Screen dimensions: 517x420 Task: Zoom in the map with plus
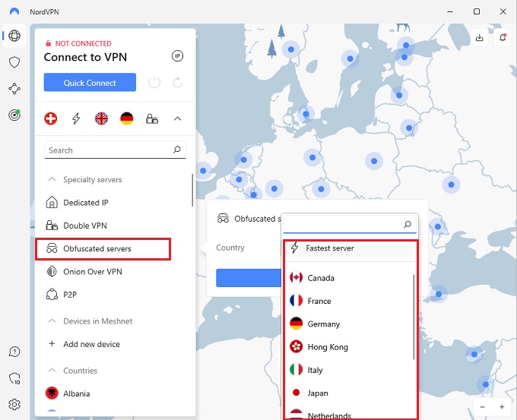pyautogui.click(x=502, y=407)
